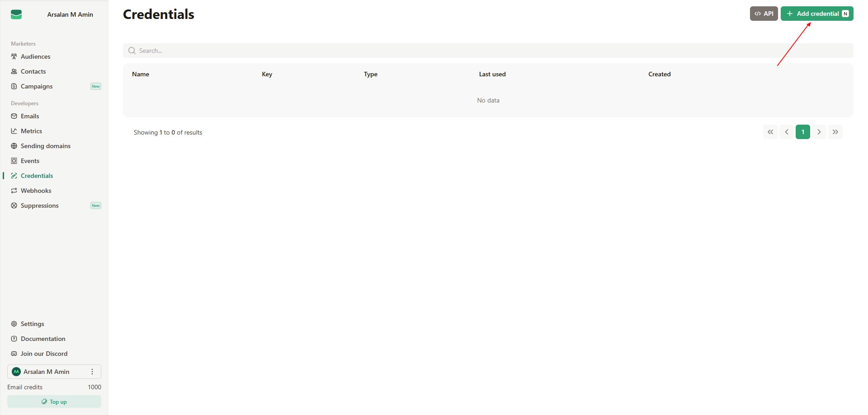The image size is (868, 415).
Task: Click the Contacts sidebar icon
Action: (14, 71)
